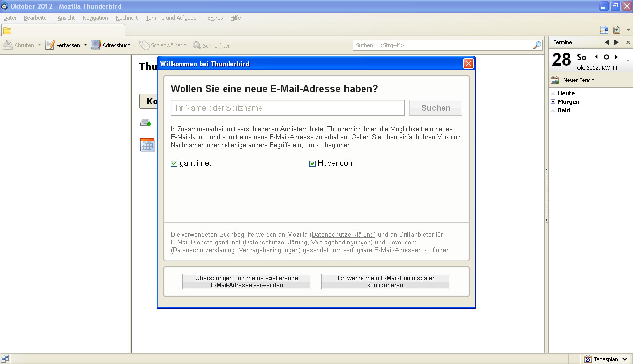Click the online status icon in status bar
633x364 pixels.
(5, 359)
